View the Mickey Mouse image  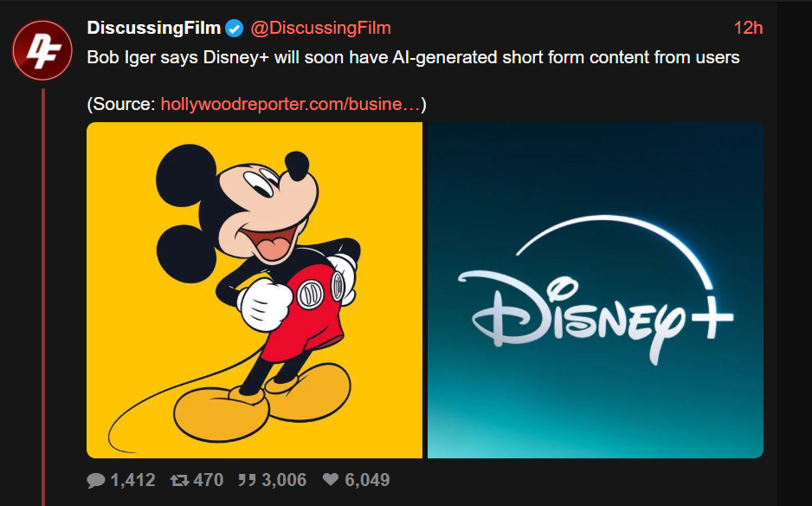coord(255,290)
